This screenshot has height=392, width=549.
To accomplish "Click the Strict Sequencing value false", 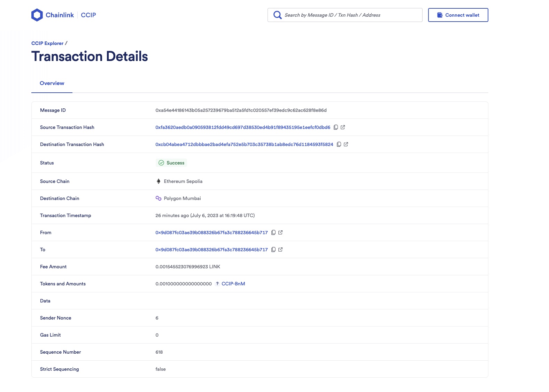I will pos(161,369).
